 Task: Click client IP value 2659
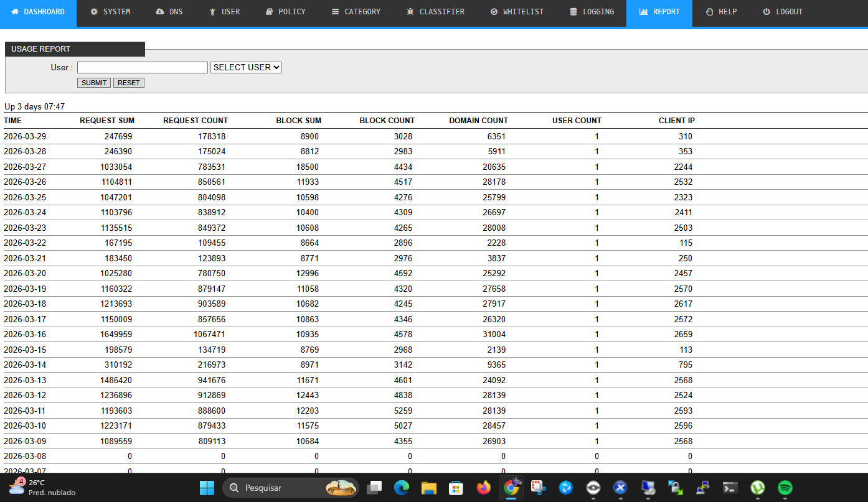click(683, 335)
